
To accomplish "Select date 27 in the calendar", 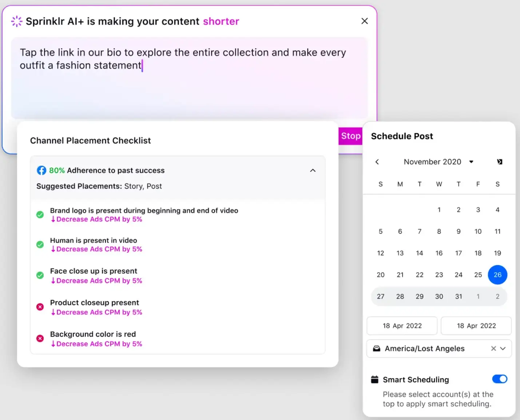I will [x=380, y=296].
